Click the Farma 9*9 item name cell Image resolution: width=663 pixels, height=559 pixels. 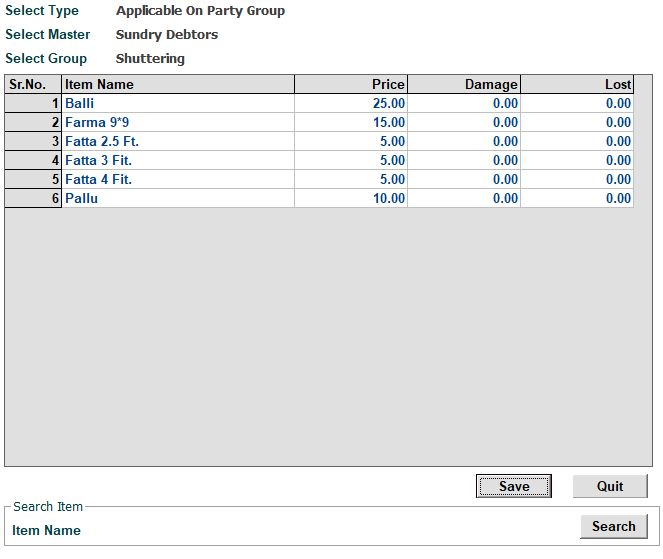tap(178, 122)
